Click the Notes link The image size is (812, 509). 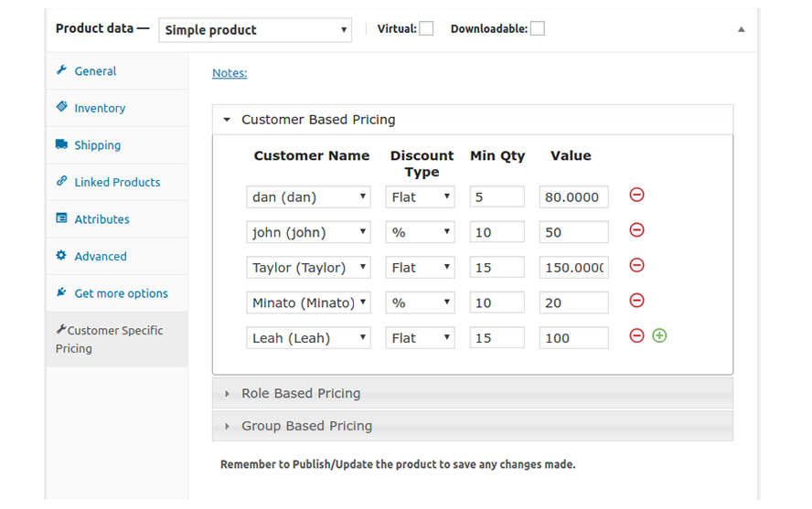coord(230,73)
